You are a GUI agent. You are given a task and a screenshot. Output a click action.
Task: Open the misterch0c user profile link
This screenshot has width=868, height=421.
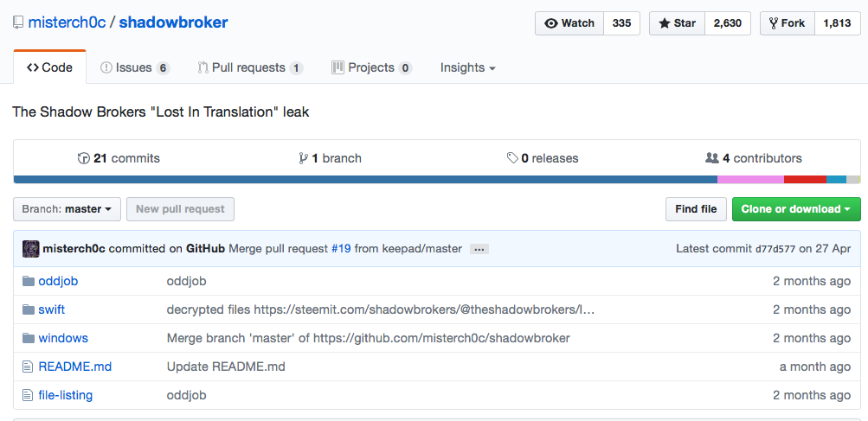(67, 22)
